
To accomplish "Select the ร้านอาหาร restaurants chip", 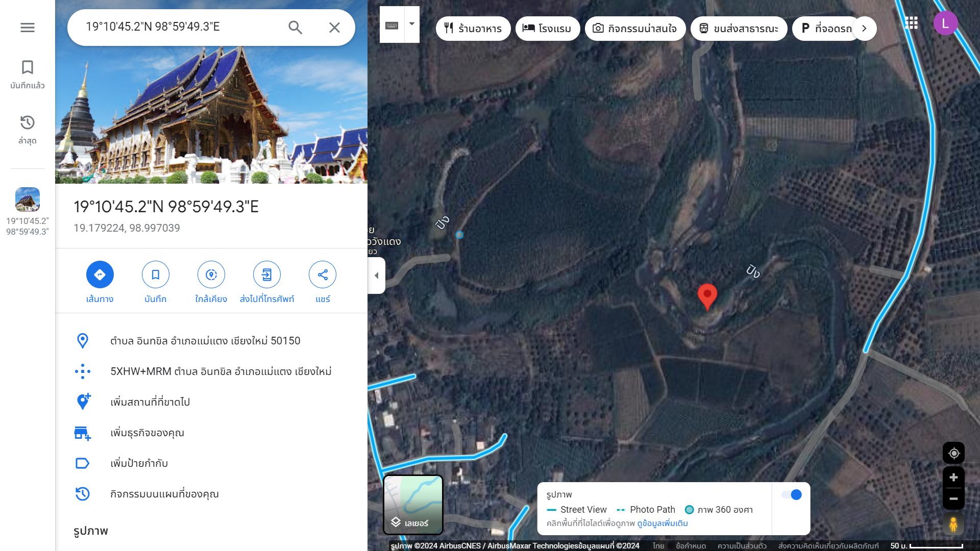I will coord(473,29).
